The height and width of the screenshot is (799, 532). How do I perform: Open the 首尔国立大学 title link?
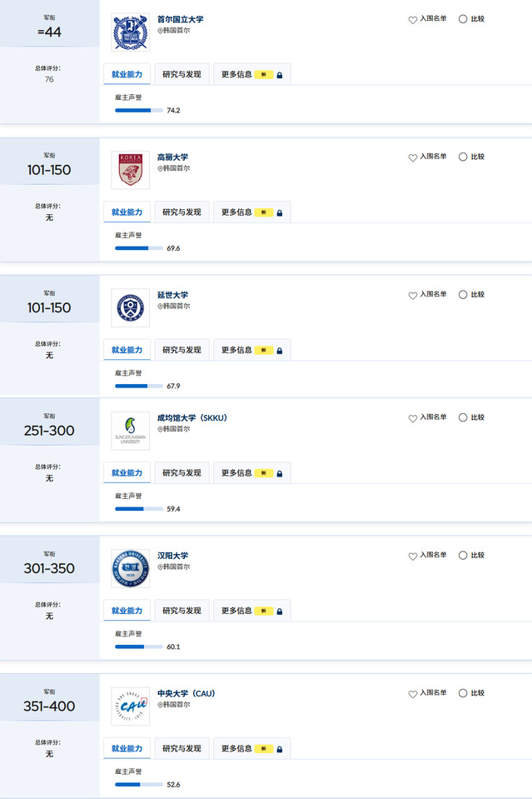click(180, 19)
